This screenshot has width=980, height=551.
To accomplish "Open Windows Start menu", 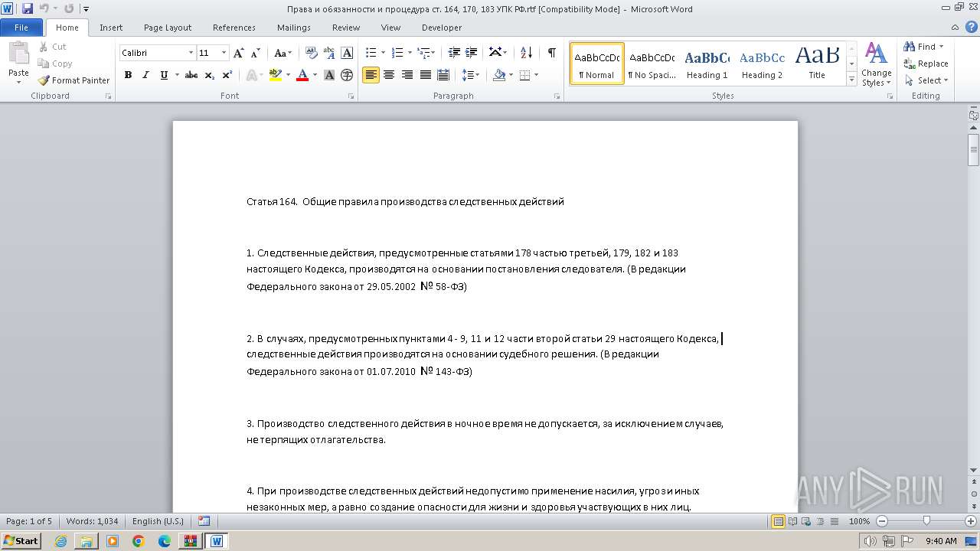I will [21, 540].
